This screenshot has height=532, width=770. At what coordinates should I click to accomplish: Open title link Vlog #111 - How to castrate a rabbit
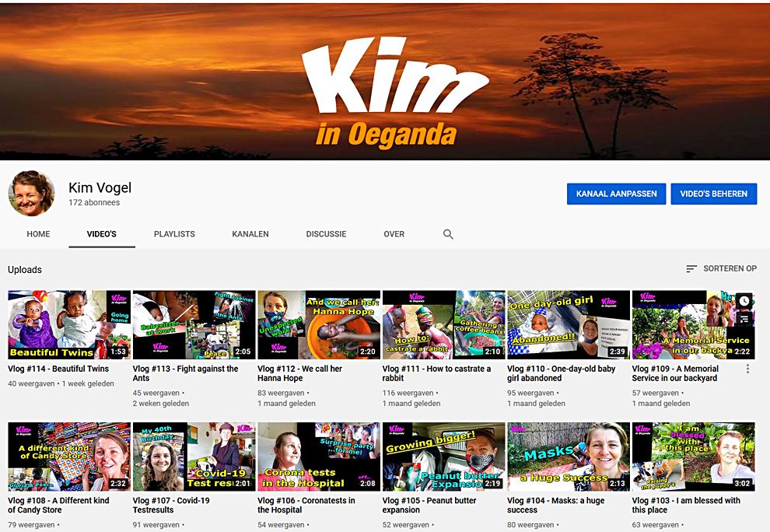[436, 373]
